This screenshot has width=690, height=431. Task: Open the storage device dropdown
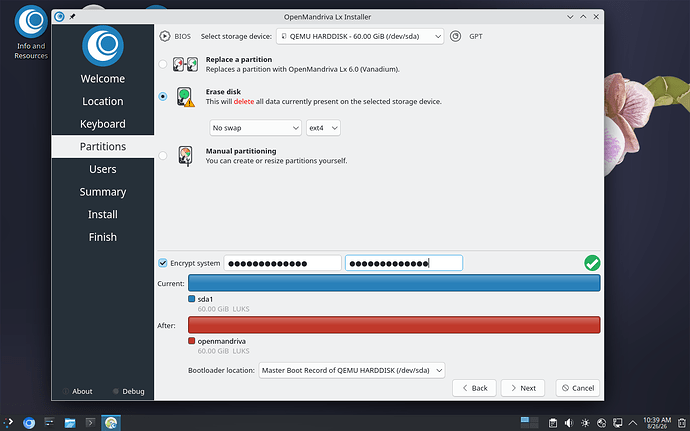click(x=360, y=37)
